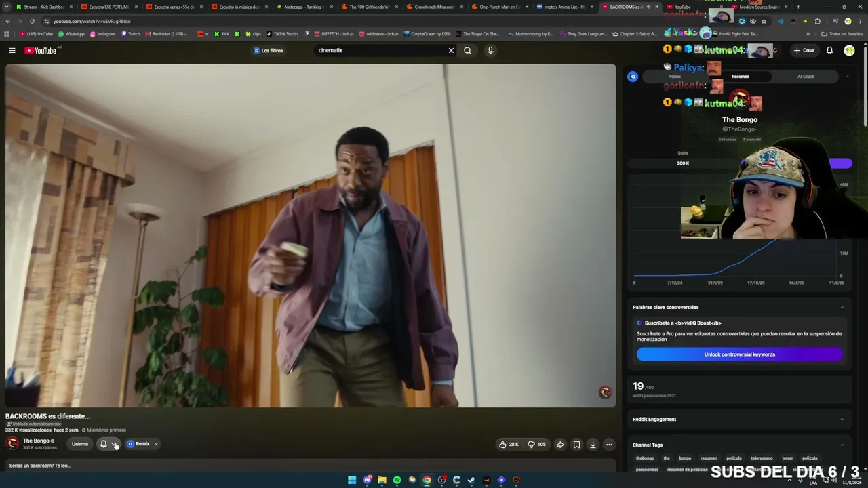Screen dimensions: 868x488
Task: Open File Explorer from the taskbar
Action: [x=382, y=480]
